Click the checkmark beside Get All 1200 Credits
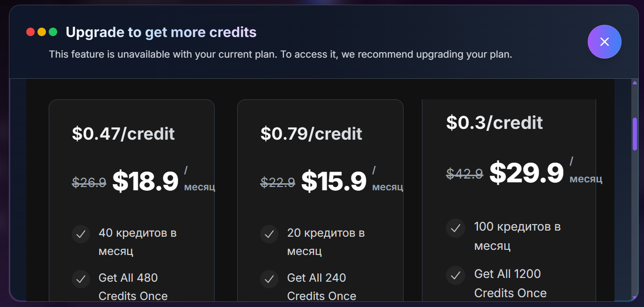This screenshot has height=307, width=644. pyautogui.click(x=455, y=275)
